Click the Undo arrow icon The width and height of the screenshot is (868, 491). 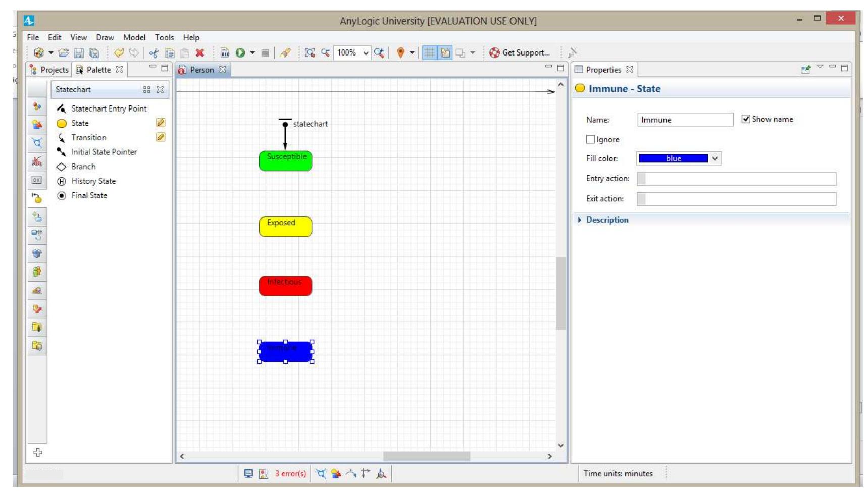[x=119, y=52]
